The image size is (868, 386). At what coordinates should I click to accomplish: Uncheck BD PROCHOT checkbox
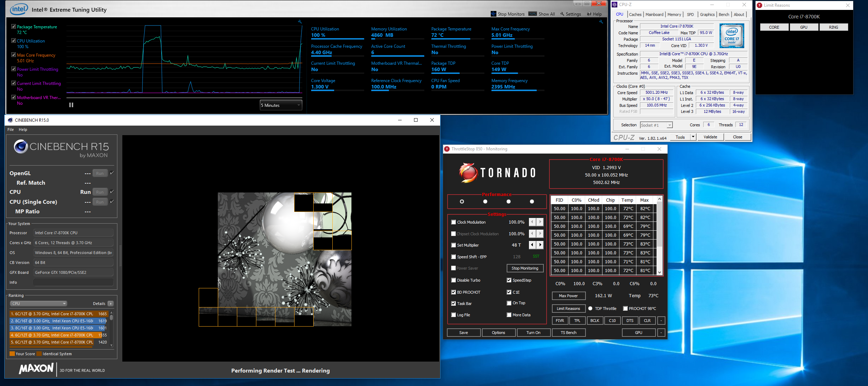click(454, 292)
